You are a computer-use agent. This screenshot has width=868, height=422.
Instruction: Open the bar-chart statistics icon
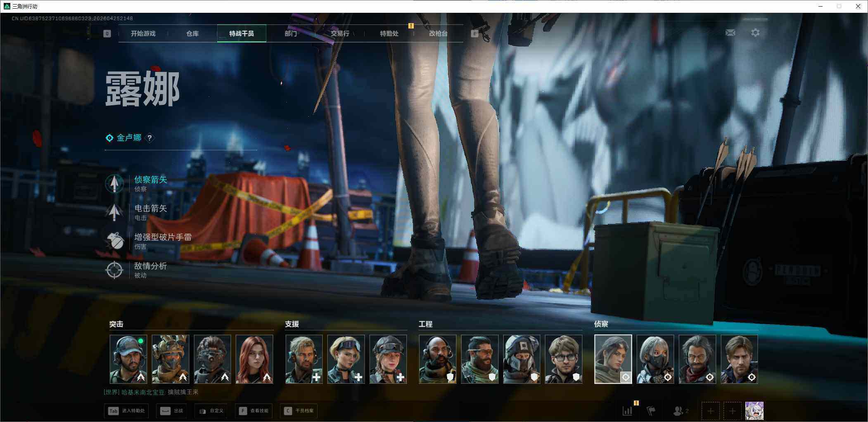pyautogui.click(x=627, y=411)
